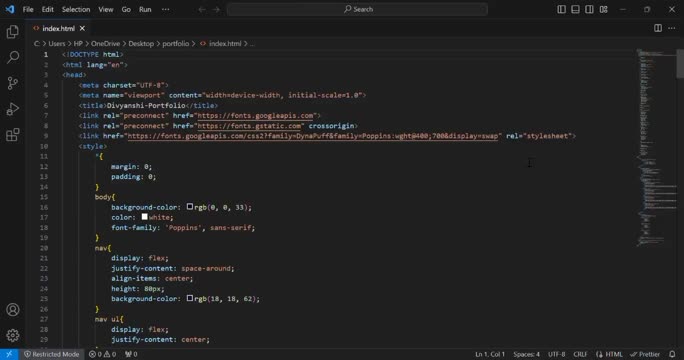Open the Selection menu
This screenshot has width=684, height=360.
[x=76, y=9]
